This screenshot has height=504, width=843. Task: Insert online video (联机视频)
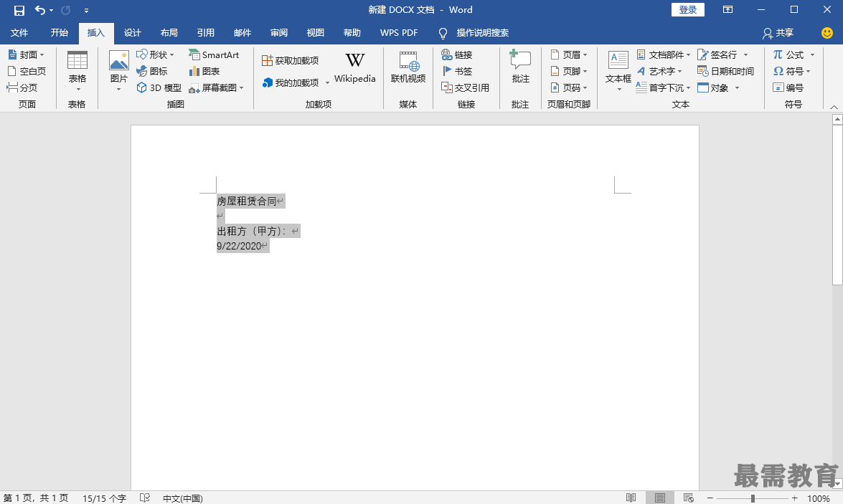[408, 67]
